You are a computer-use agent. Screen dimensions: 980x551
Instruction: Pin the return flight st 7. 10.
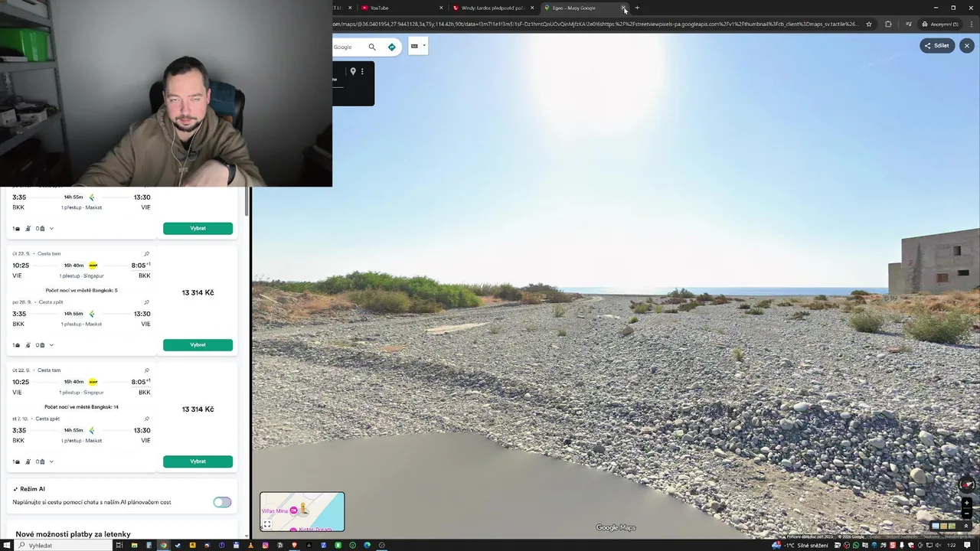[146, 419]
